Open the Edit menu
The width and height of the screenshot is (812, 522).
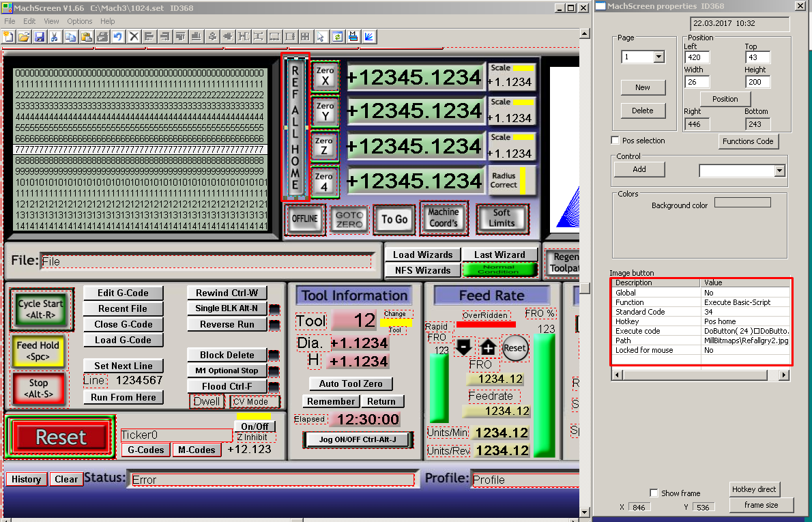click(x=29, y=21)
